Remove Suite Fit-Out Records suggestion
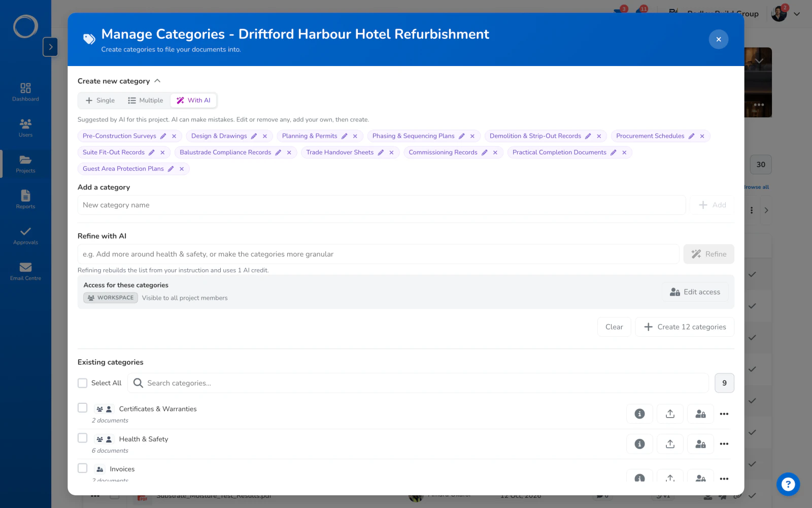Screen dimensions: 812x508 point(162,152)
